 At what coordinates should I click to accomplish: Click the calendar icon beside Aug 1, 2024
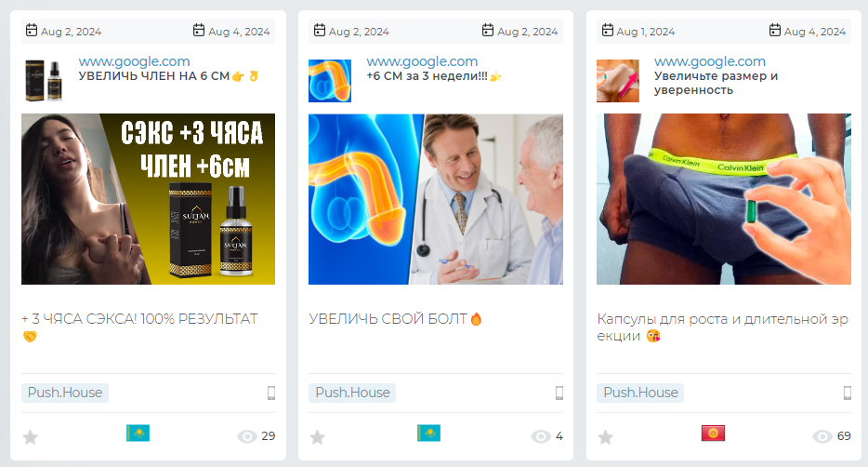tap(607, 31)
